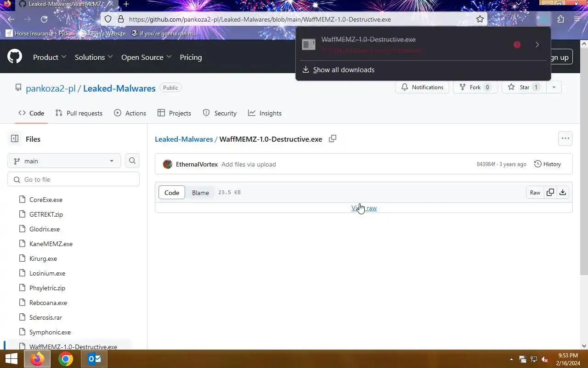The height and width of the screenshot is (368, 588).
Task: Click the malware warning red icon
Action: coord(517,45)
